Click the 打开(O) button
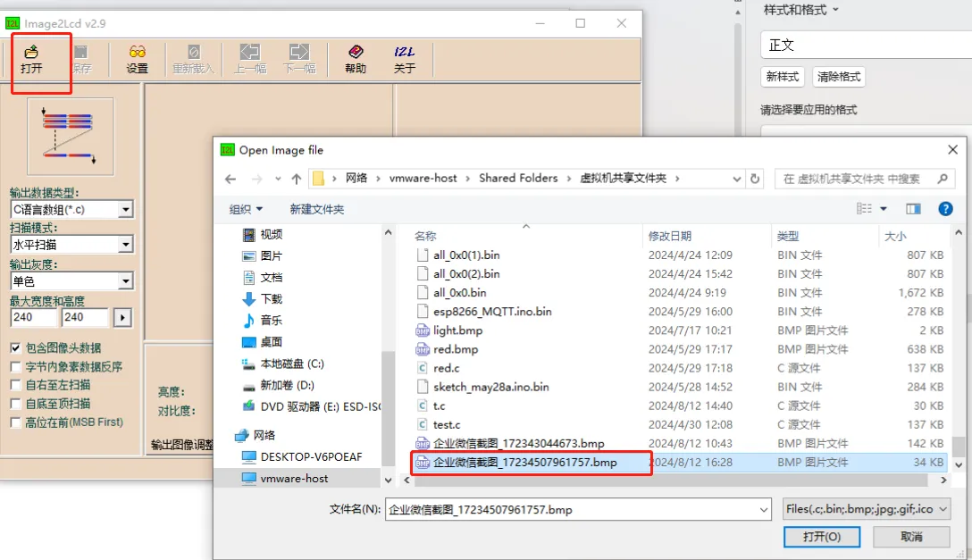The image size is (972, 560). coord(821,537)
